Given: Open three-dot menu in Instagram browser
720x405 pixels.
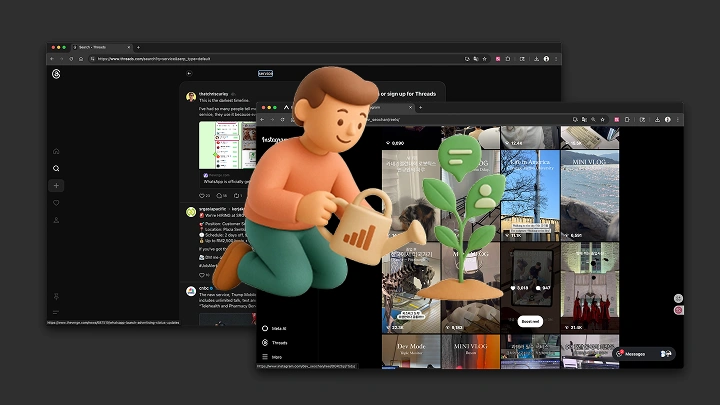Looking at the screenshot, I should [x=678, y=119].
